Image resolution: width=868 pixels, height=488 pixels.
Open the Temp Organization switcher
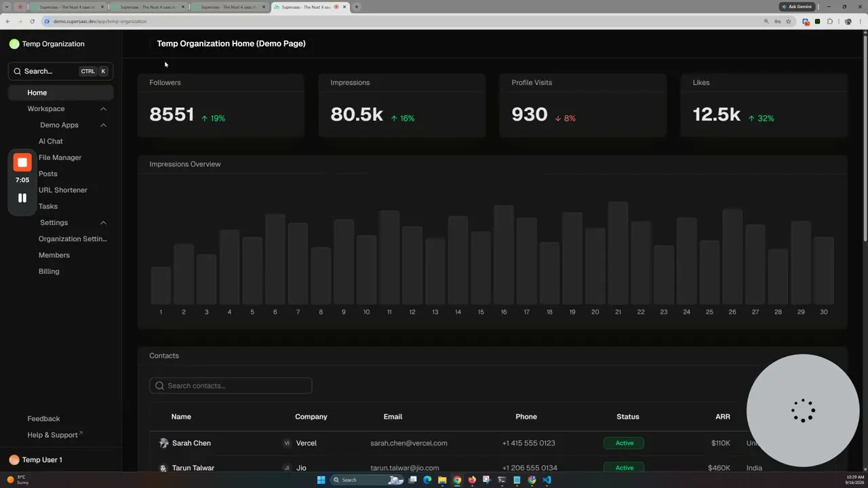[47, 44]
